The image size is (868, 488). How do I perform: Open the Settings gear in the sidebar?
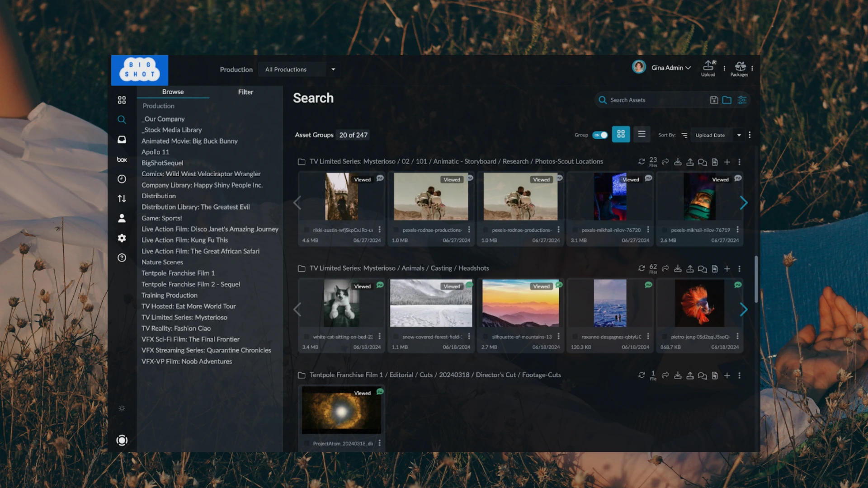tap(122, 238)
